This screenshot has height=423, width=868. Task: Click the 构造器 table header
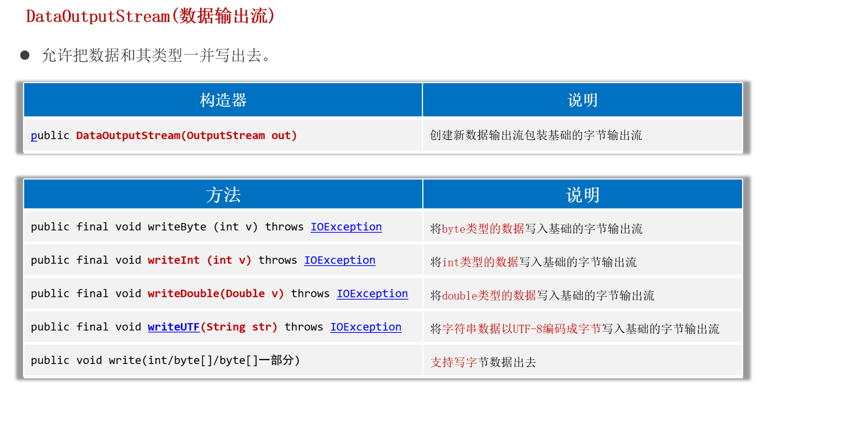(223, 100)
